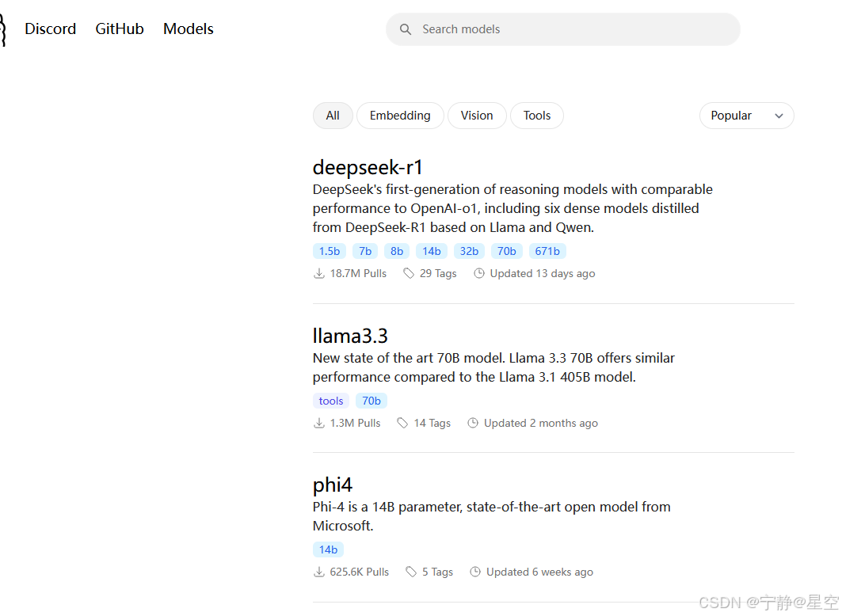Click the deepseek-r1 description paragraph
The height and width of the screenshot is (616, 842).
coord(512,209)
